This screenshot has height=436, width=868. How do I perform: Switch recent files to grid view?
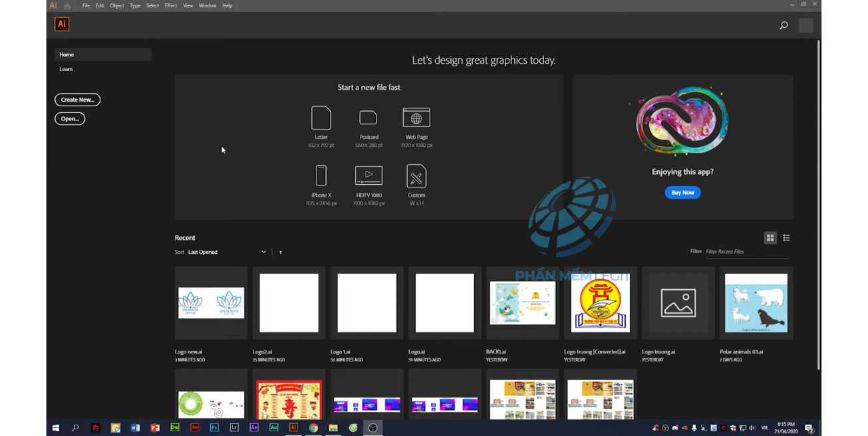(770, 238)
